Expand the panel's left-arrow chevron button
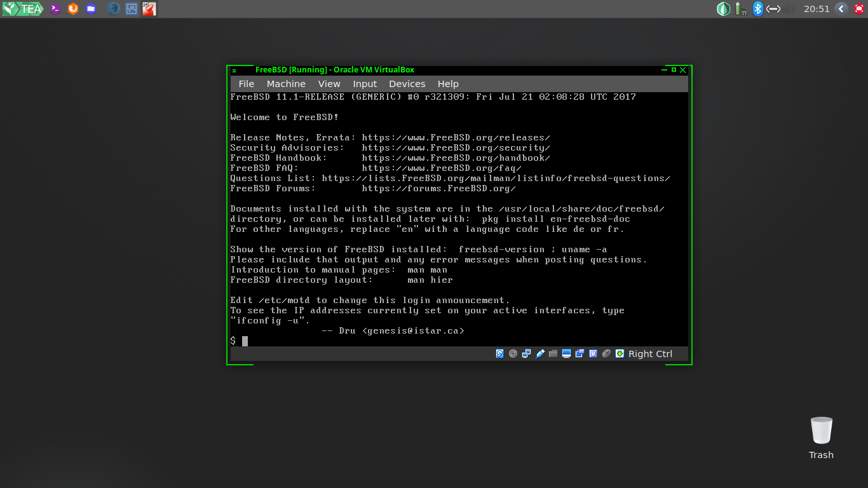Image resolution: width=868 pixels, height=488 pixels. 841,9
